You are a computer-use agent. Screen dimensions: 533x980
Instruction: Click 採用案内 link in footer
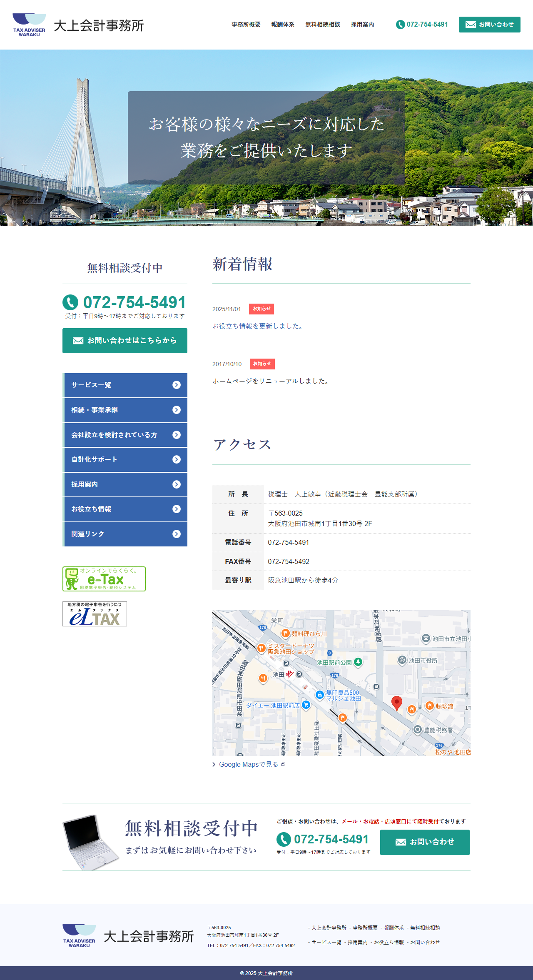357,942
